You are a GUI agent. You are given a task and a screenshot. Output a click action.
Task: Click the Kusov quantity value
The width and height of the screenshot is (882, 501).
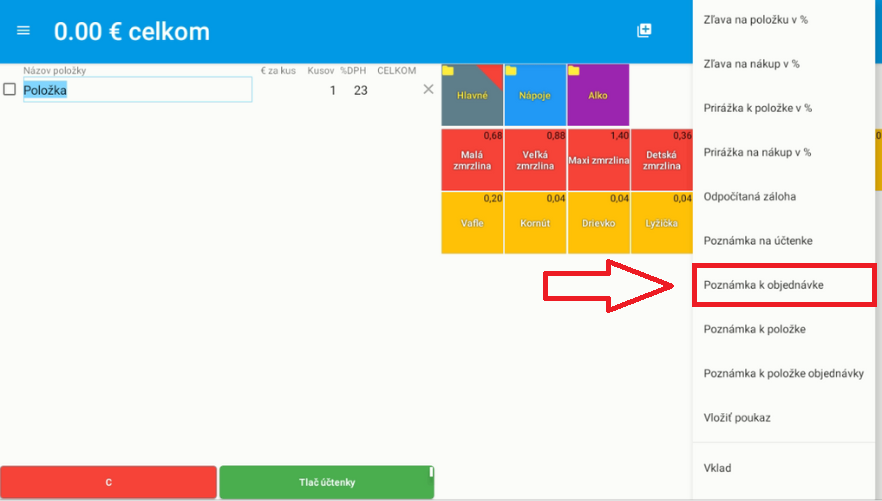[332, 91]
